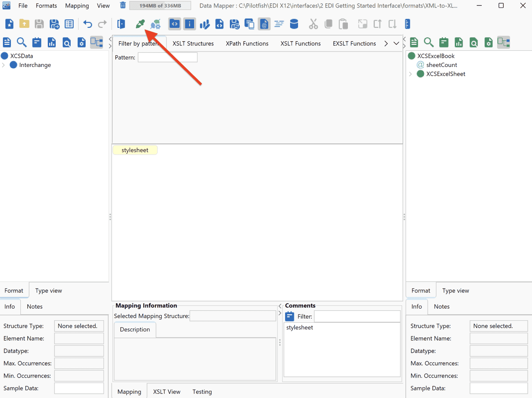Switch to the EXSLT Functions tab
Screen dimensions: 532x398
tap(354, 43)
